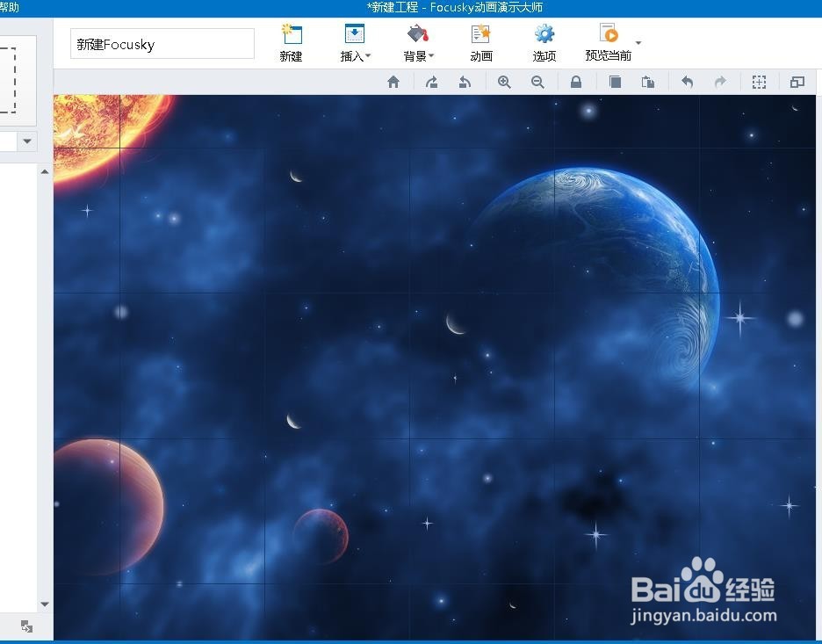The width and height of the screenshot is (822, 644).
Task: Expand the arrow beside 预览当前
Action: pos(638,43)
